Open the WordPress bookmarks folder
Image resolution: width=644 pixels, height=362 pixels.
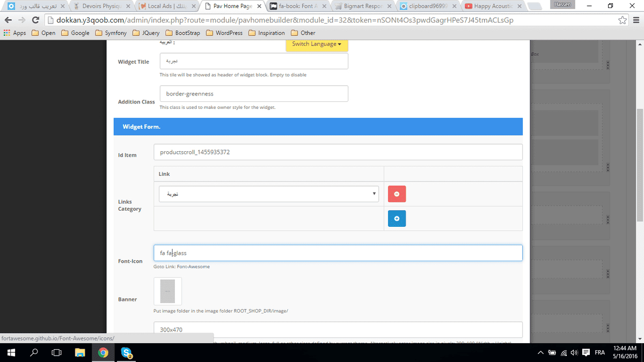tap(224, 33)
